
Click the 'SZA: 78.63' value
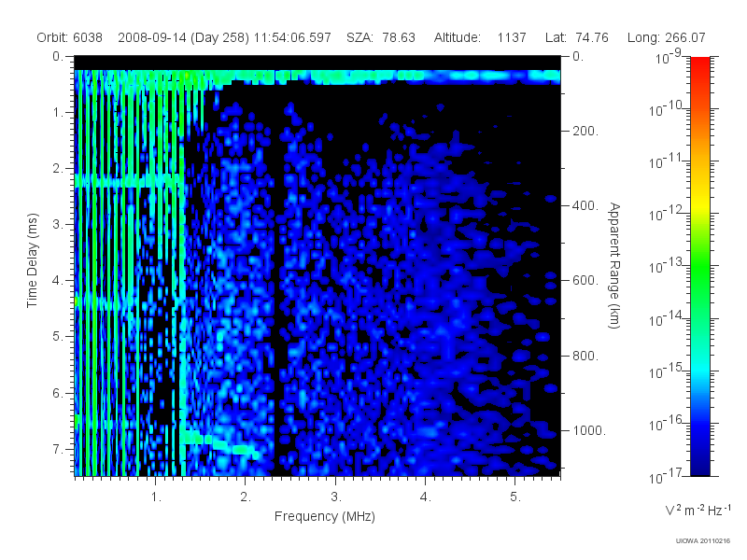381,37
